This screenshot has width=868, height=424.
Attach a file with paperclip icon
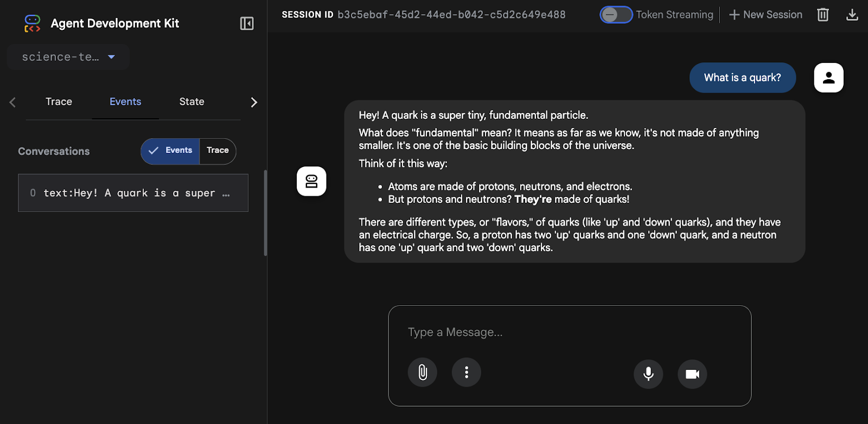(x=423, y=372)
